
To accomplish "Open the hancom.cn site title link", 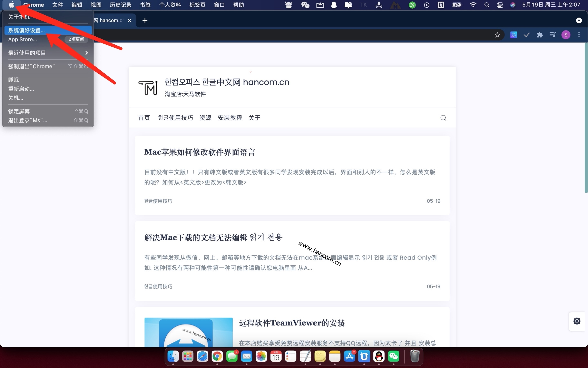I will point(227,82).
